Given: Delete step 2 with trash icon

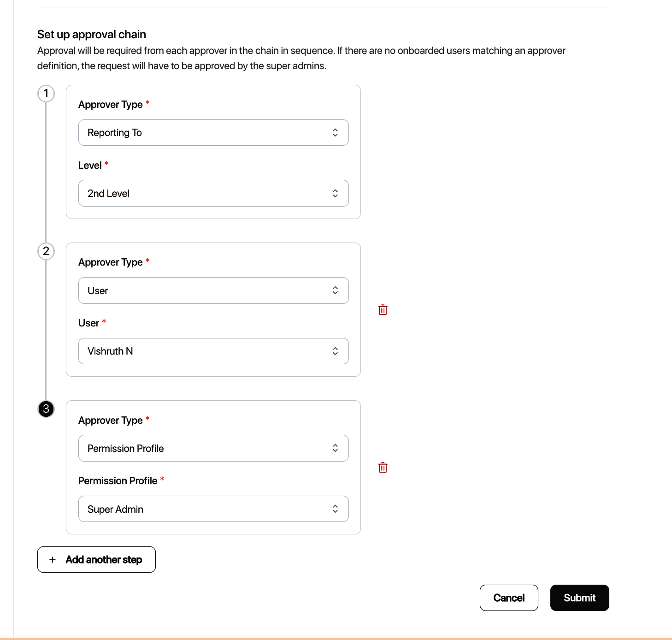Looking at the screenshot, I should pyautogui.click(x=383, y=310).
